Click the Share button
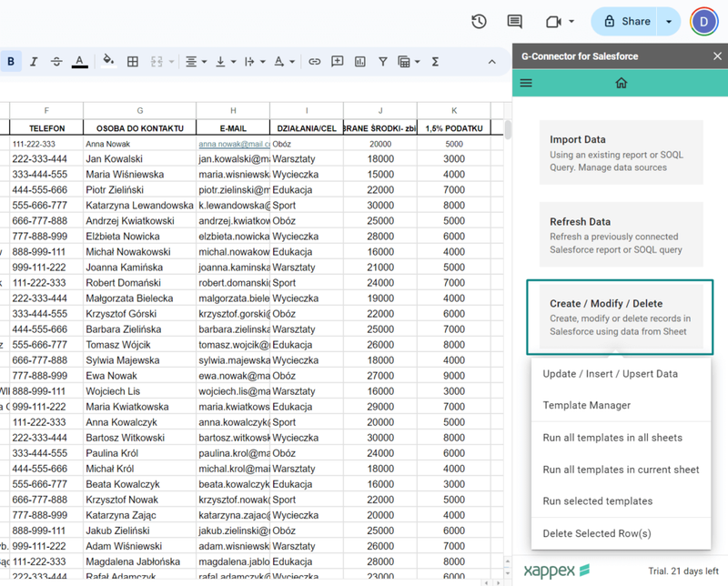The height and width of the screenshot is (586, 728). 624,21
